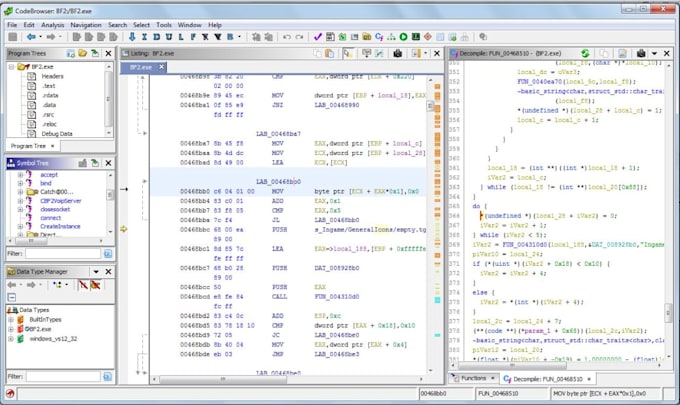Open the Tools menu
Screen dimensions: 680x405
pos(164,25)
